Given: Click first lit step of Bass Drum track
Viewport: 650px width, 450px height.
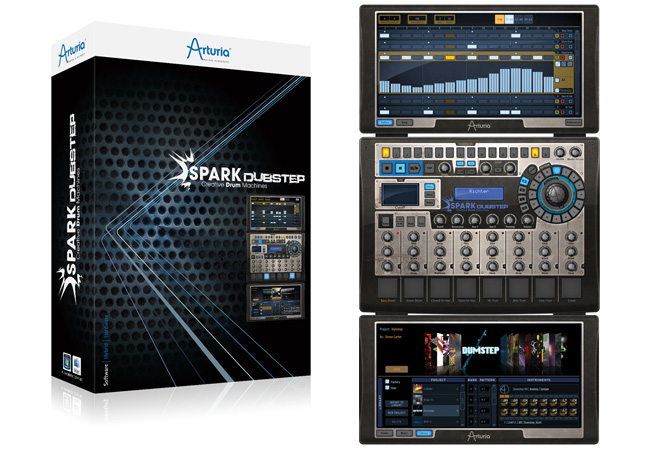Looking at the screenshot, I should [x=385, y=36].
